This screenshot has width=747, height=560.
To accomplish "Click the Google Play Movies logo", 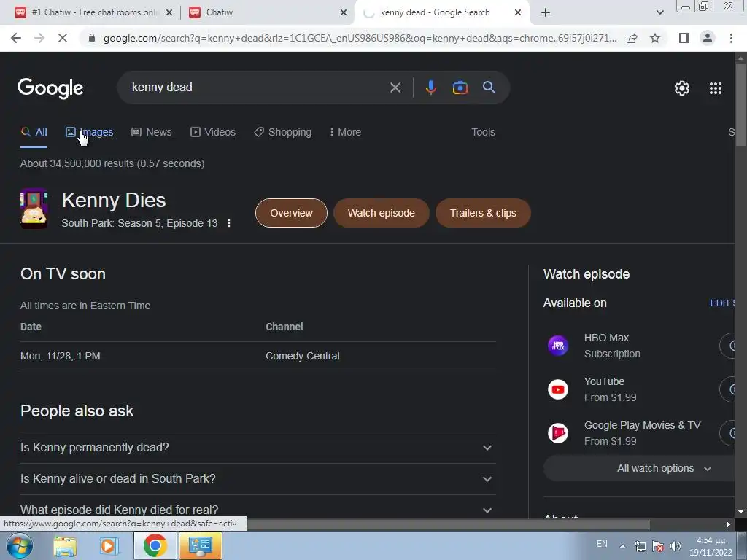I will point(558,433).
